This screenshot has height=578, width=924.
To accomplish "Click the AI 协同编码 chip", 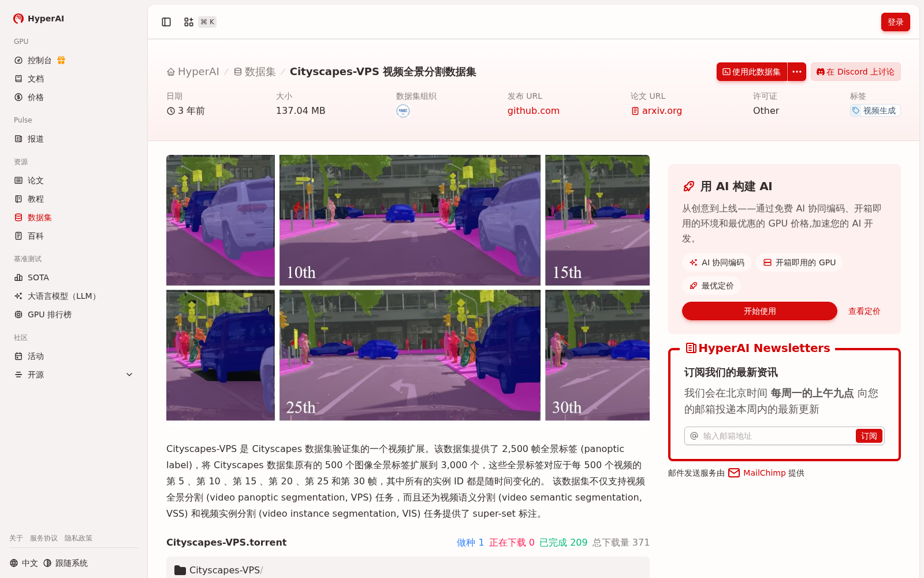I will coord(717,262).
